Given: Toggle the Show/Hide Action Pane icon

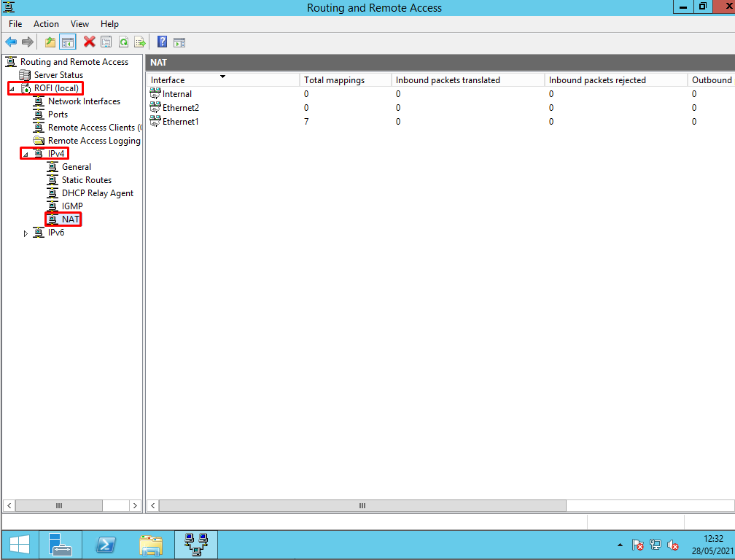Looking at the screenshot, I should [179, 42].
